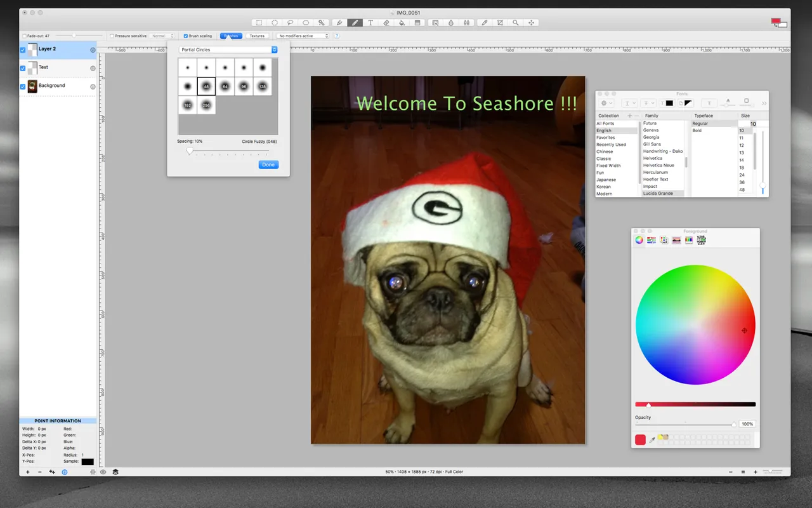
Task: Open the Partial Circles brush set dropdown
Action: 228,50
